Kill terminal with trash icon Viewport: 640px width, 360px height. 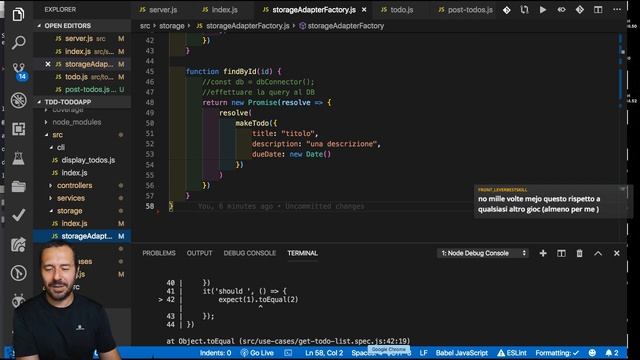pos(580,253)
